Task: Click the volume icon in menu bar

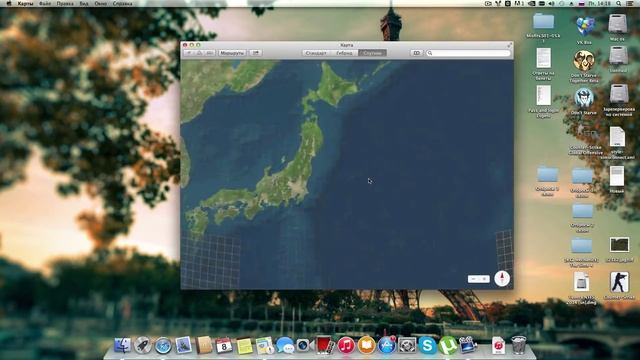Action: [551, 3]
